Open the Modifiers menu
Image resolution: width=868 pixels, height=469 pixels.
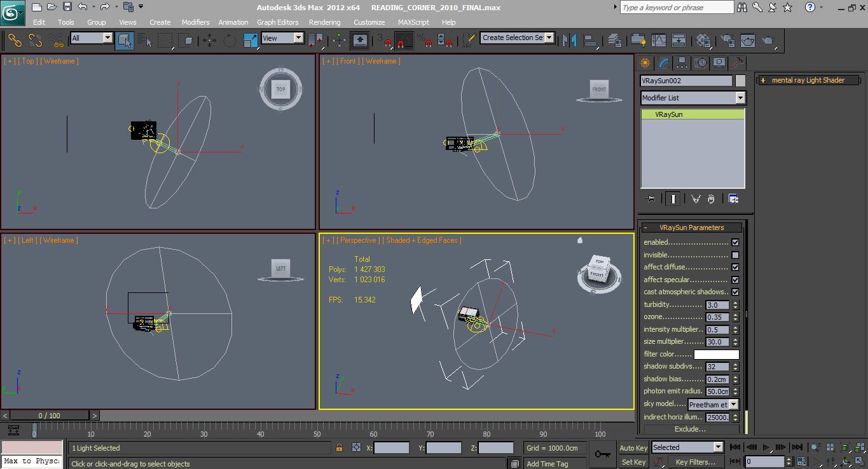click(x=195, y=22)
